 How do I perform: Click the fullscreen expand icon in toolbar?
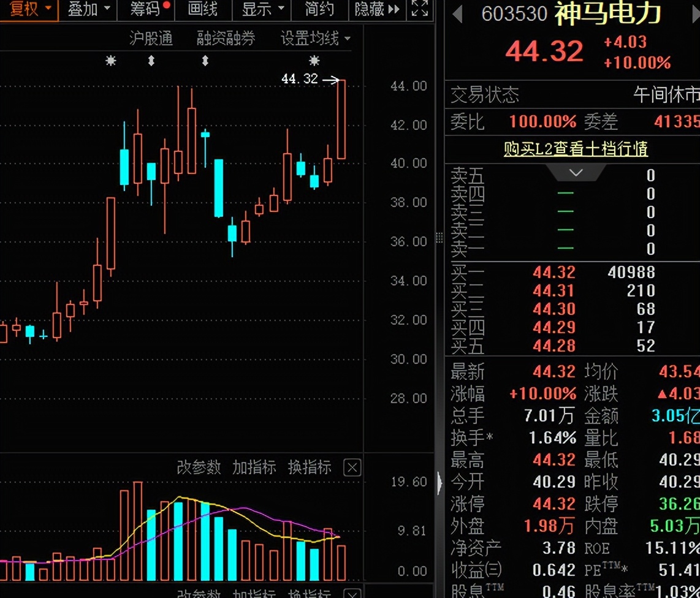click(419, 9)
